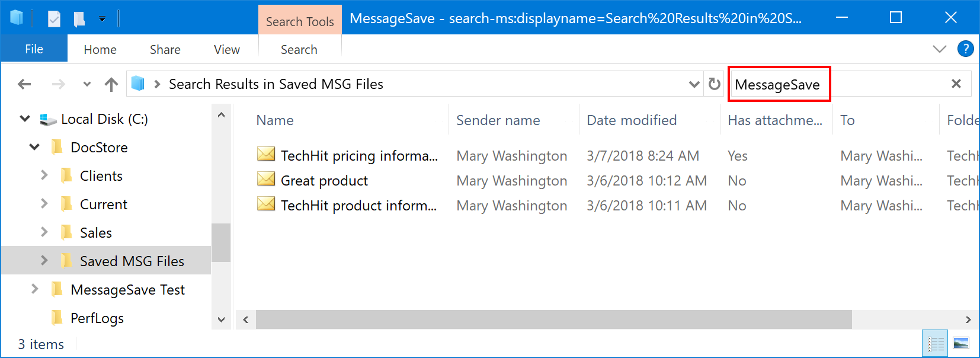Go up one folder level

pos(111,84)
